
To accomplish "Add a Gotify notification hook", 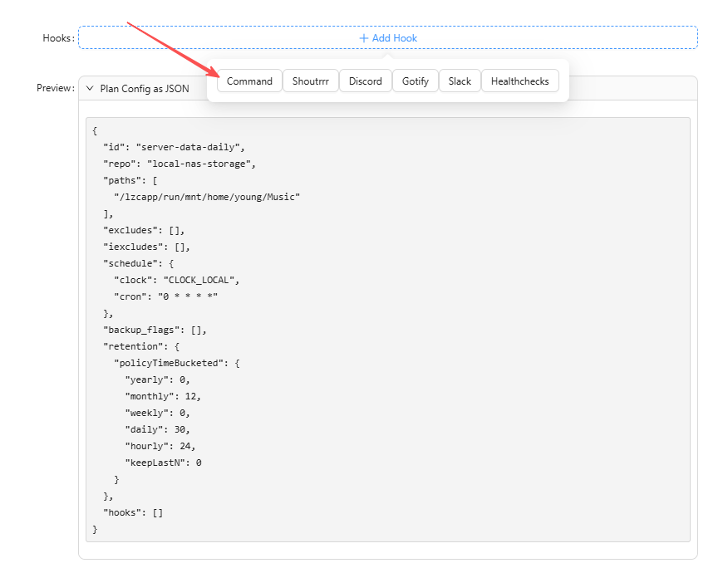I will pyautogui.click(x=415, y=81).
